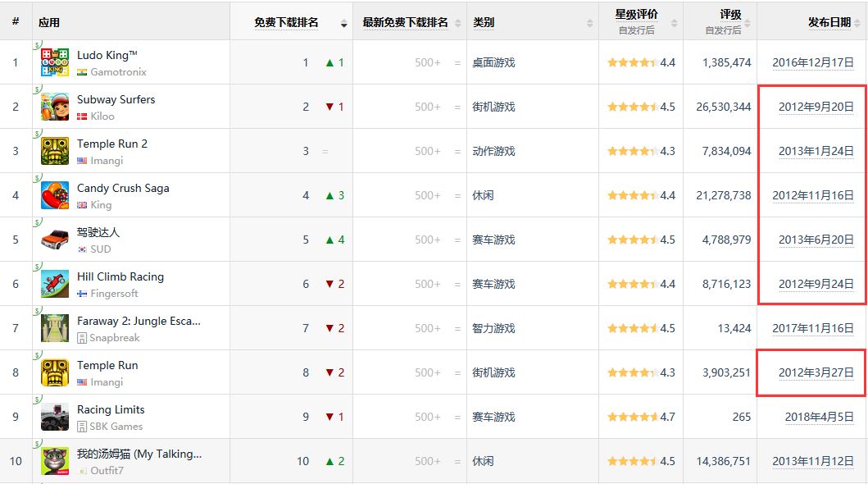The height and width of the screenshot is (484, 868).
Task: Click the 类别 header label
Action: pyautogui.click(x=484, y=23)
